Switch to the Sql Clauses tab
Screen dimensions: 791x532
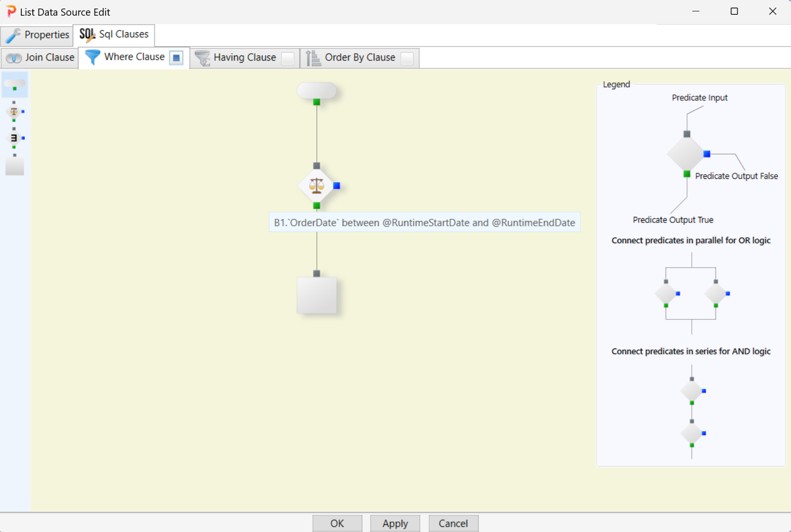(x=114, y=35)
